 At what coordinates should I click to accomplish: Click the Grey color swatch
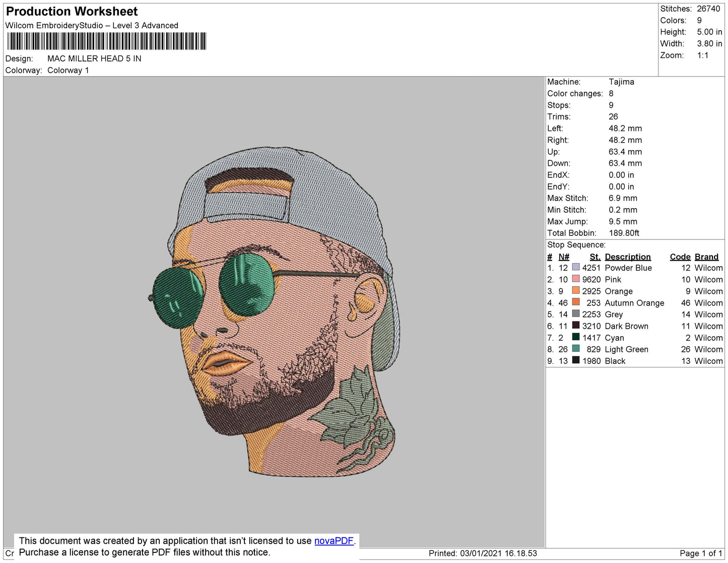point(576,314)
